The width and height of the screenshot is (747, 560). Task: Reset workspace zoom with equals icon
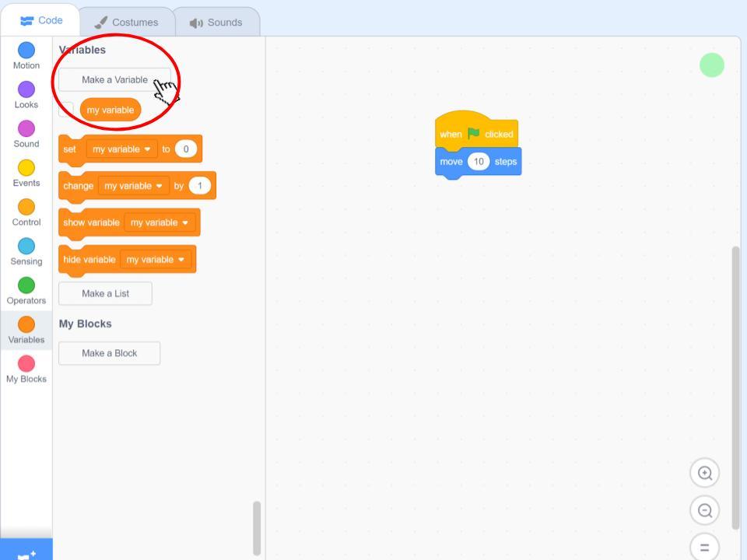point(705,547)
